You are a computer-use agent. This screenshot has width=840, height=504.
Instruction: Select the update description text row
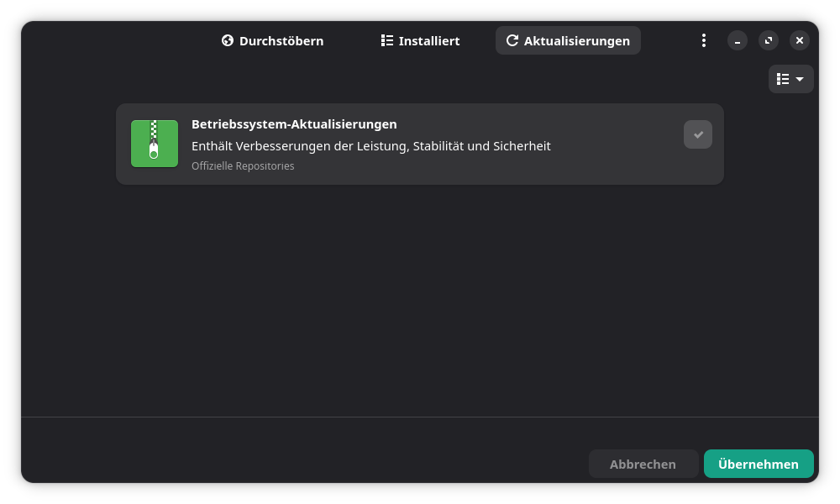coord(370,146)
